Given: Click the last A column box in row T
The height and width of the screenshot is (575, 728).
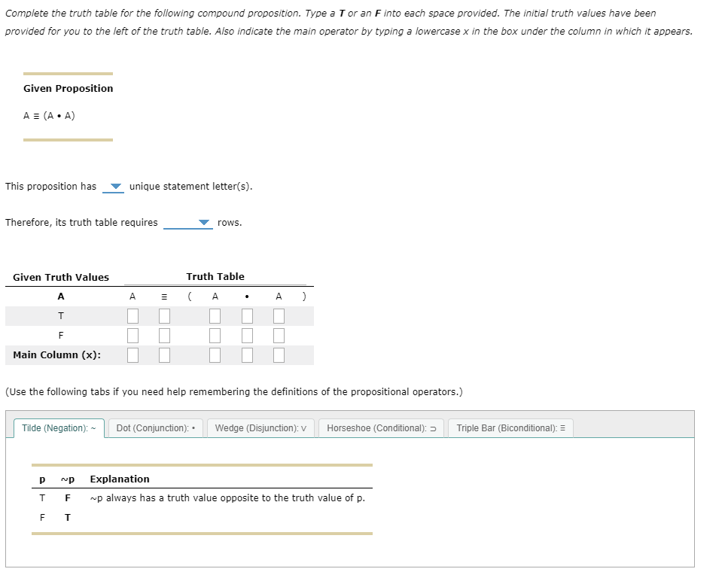Looking at the screenshot, I should (279, 315).
